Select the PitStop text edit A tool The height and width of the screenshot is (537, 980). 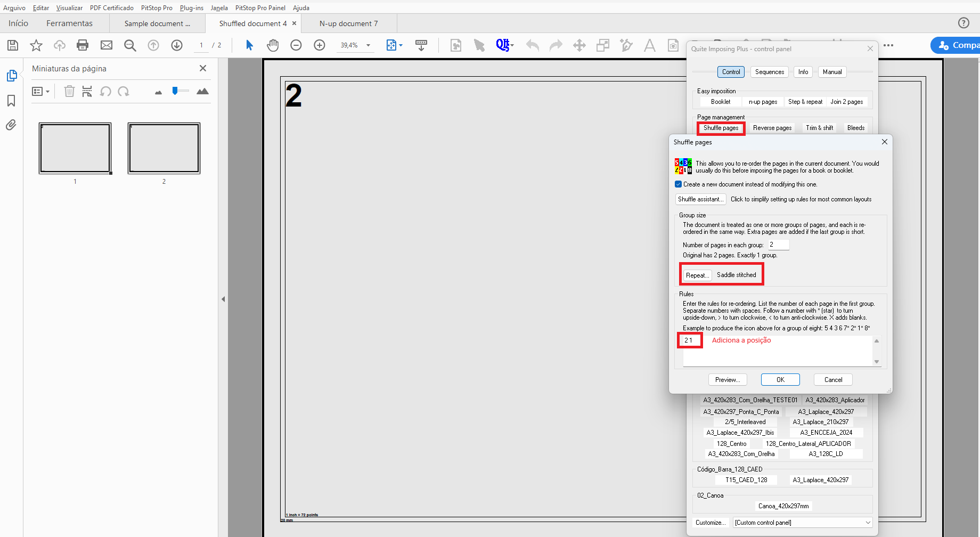tap(650, 45)
